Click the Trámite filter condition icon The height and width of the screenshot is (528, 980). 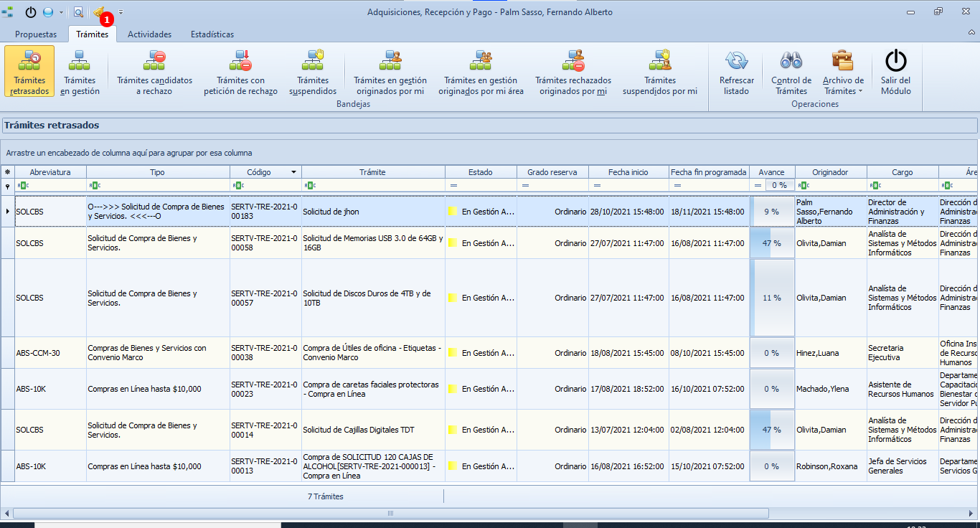[x=310, y=185]
